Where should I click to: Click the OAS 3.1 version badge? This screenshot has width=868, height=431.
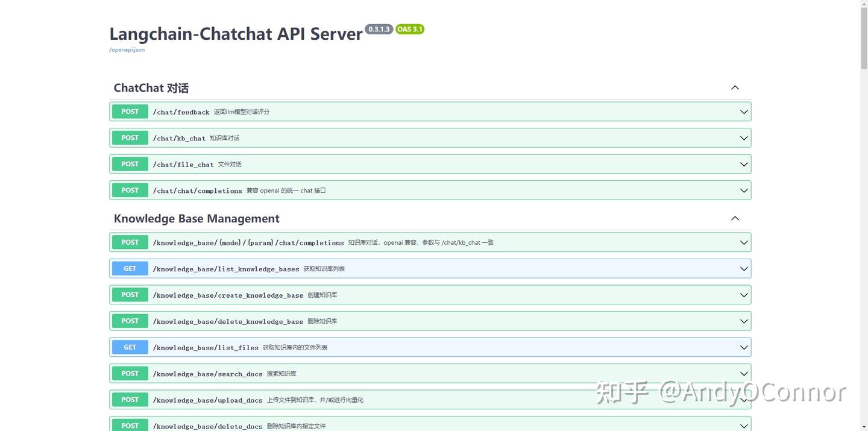[x=410, y=30]
